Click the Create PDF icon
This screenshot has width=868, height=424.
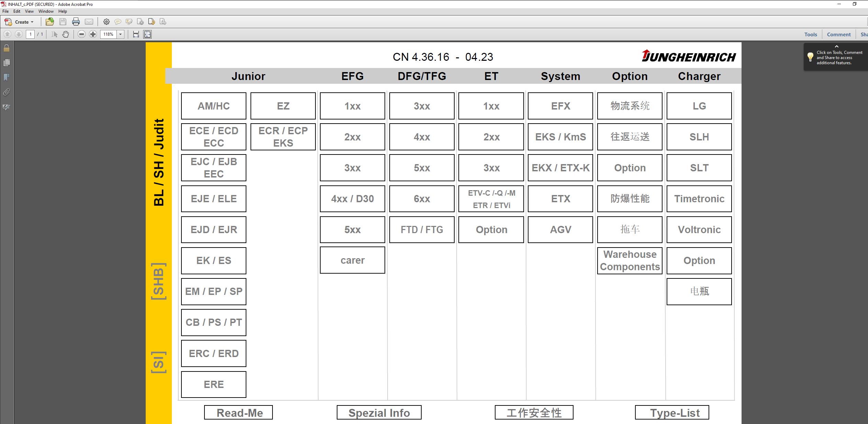click(8, 22)
